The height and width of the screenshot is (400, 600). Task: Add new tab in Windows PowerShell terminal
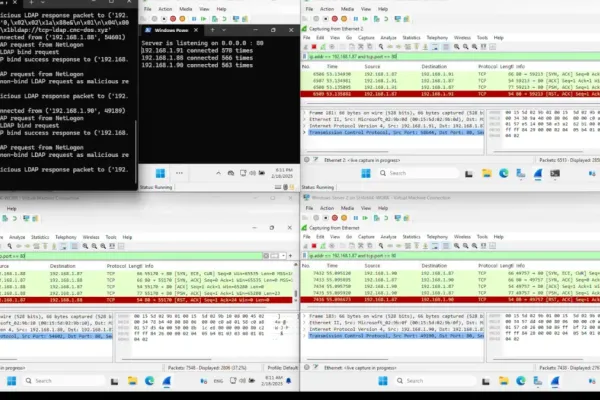click(x=212, y=30)
